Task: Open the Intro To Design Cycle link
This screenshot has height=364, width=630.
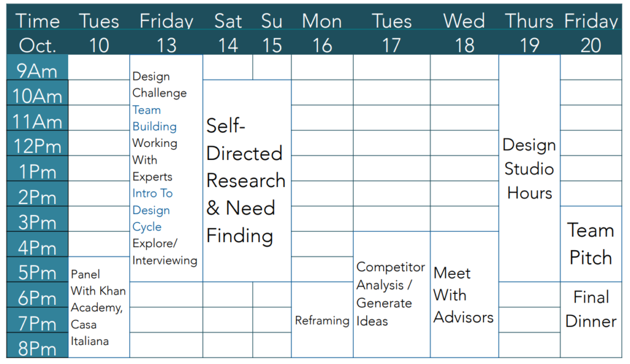Action: point(152,210)
